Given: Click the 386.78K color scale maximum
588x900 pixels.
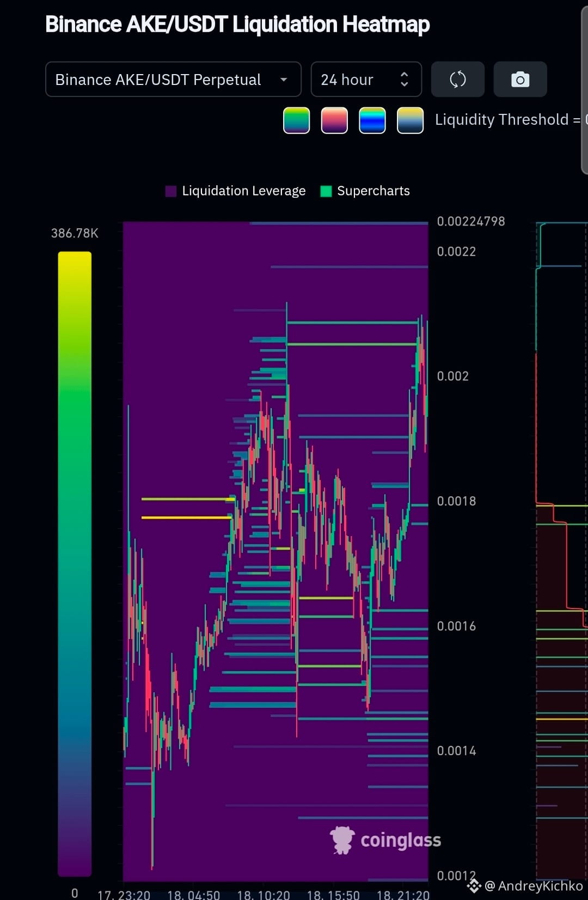Looking at the screenshot, I should (75, 233).
